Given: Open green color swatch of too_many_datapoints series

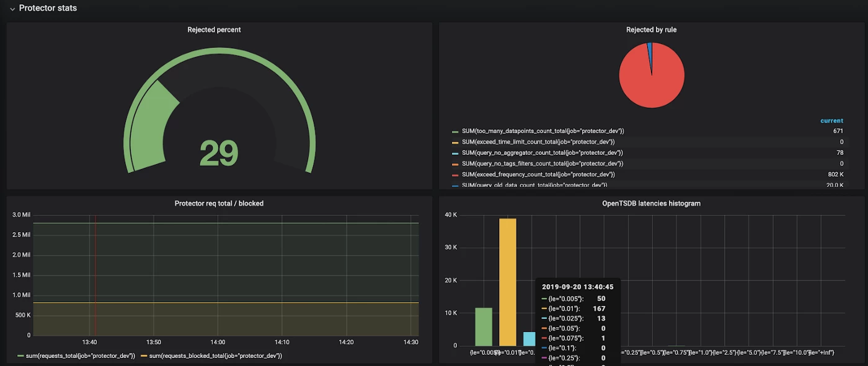Looking at the screenshot, I should [x=455, y=132].
